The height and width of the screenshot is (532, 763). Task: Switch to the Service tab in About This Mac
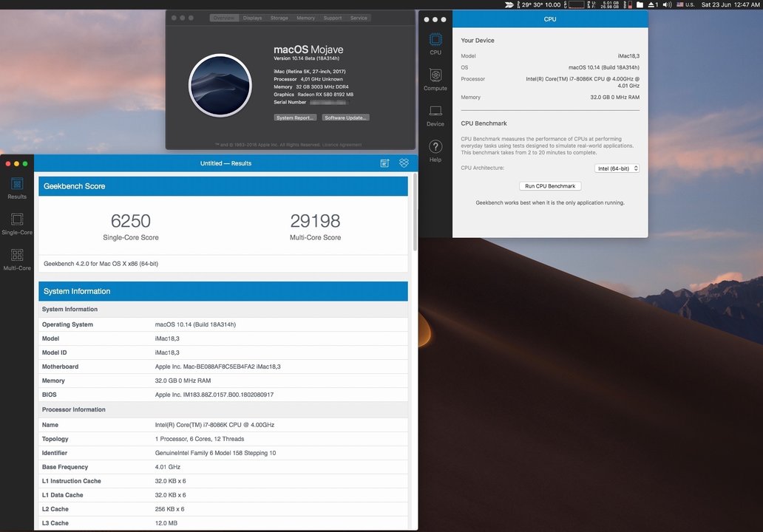(x=359, y=18)
